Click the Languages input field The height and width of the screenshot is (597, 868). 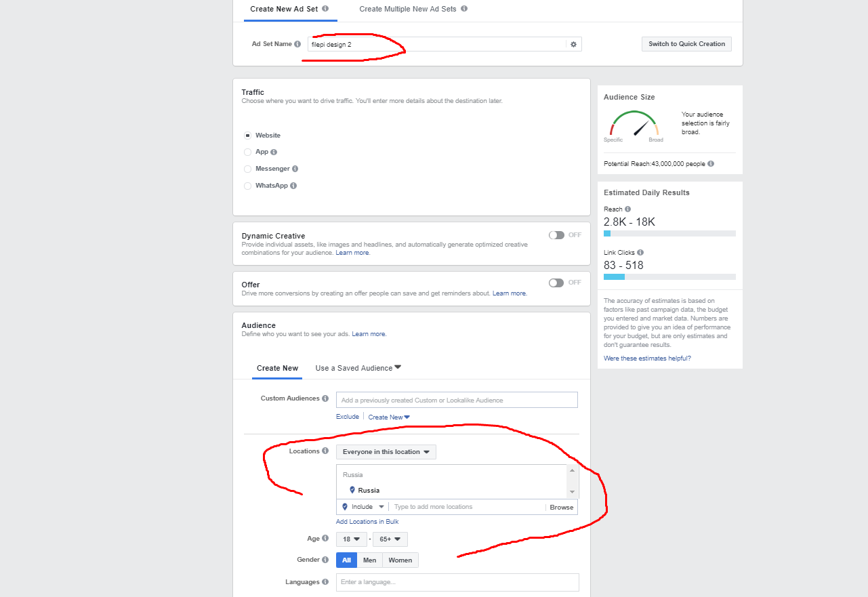pyautogui.click(x=457, y=582)
